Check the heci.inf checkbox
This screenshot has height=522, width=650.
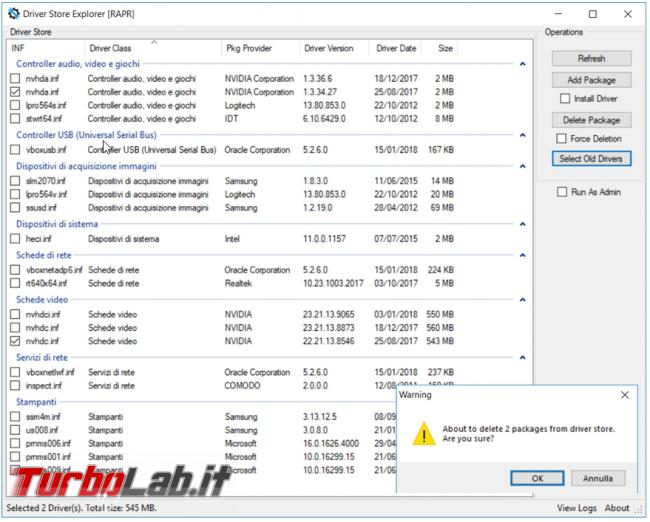pos(15,239)
